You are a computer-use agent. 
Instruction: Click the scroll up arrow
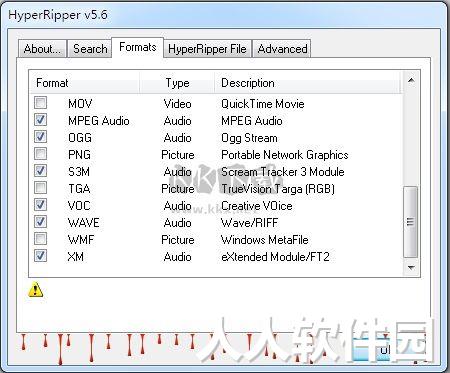411,80
